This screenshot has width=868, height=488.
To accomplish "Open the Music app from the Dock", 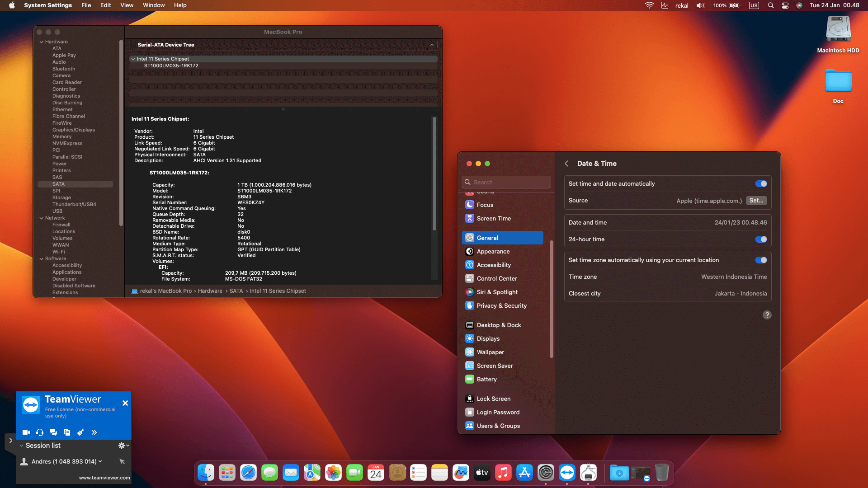I will [503, 472].
